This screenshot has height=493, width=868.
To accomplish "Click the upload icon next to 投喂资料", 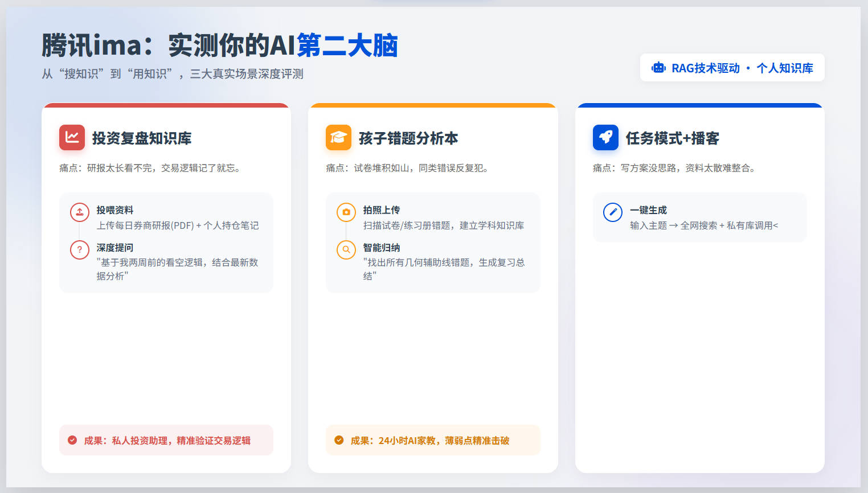I will pos(80,212).
